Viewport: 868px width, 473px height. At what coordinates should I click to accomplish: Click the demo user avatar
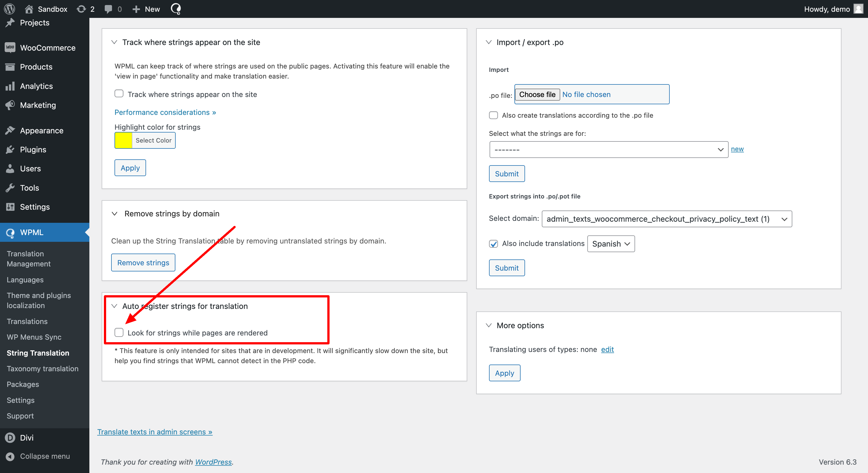click(x=858, y=9)
